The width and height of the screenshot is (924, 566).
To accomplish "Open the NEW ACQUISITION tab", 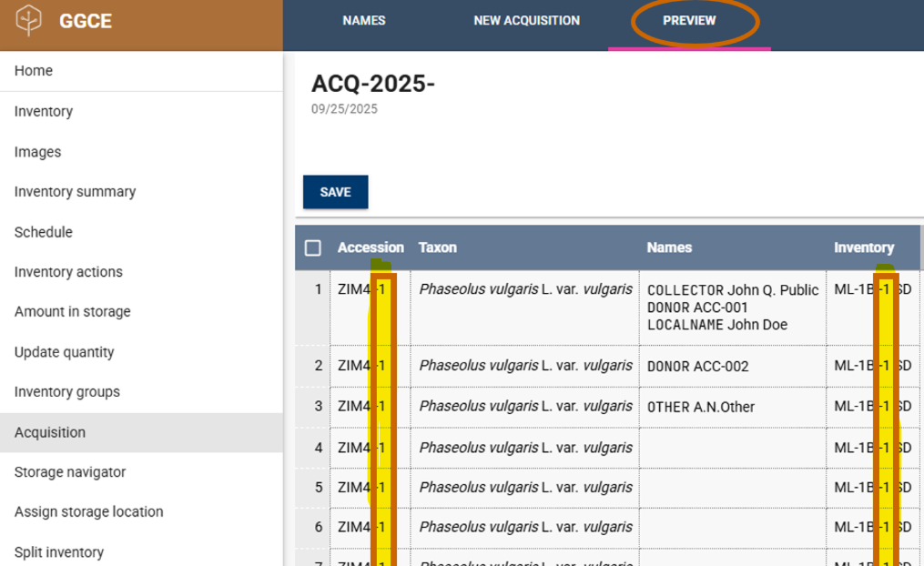I will [526, 20].
